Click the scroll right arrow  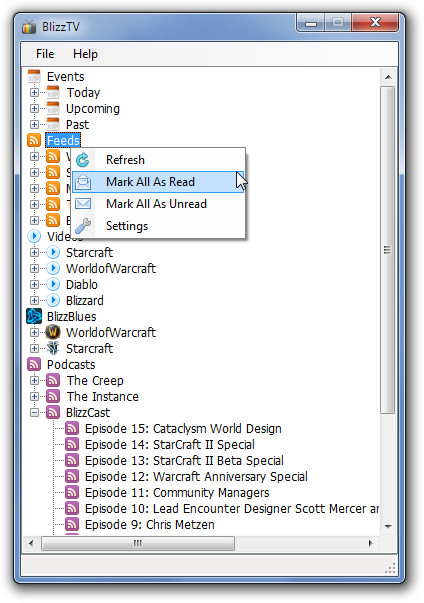point(371,543)
